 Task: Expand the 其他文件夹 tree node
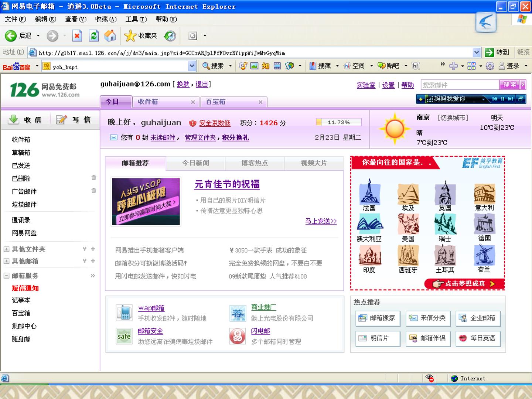point(6,249)
